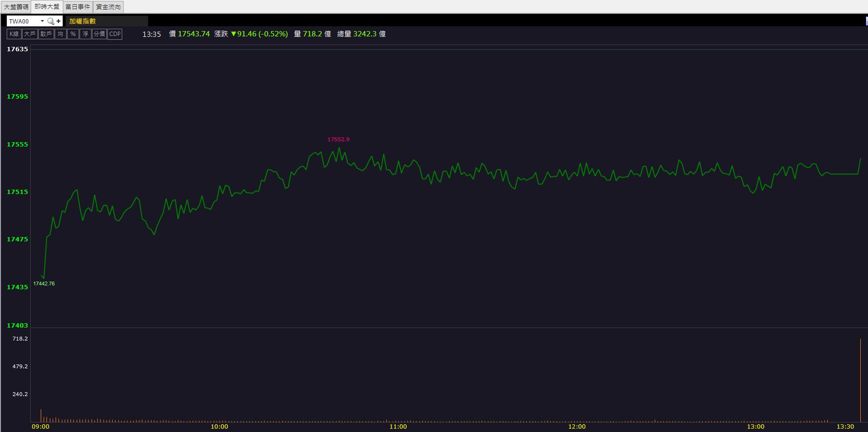
Task: Click the high point label 17552.9
Action: 338,139
